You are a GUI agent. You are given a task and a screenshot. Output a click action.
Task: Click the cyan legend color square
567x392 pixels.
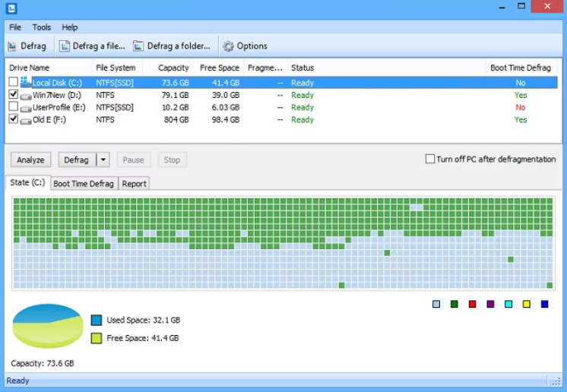tap(508, 304)
